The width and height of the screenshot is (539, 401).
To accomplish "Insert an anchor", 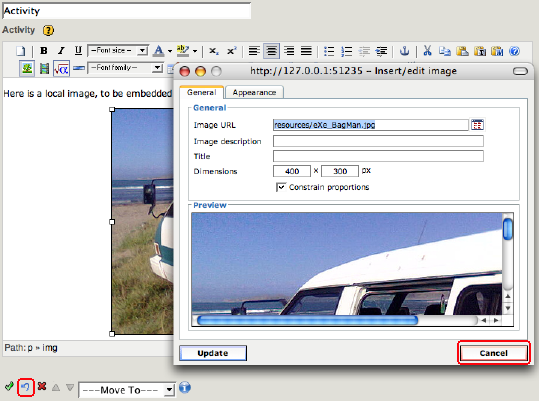I will pyautogui.click(x=404, y=51).
